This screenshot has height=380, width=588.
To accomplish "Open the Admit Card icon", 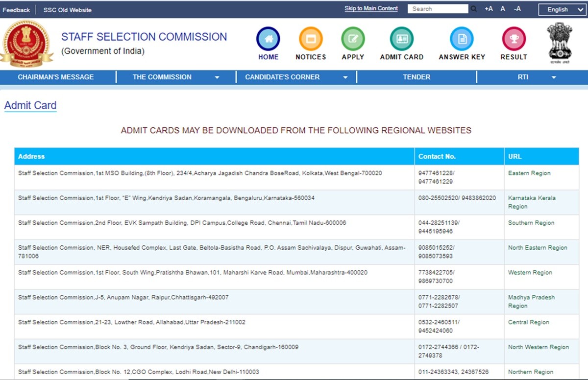I will [401, 39].
